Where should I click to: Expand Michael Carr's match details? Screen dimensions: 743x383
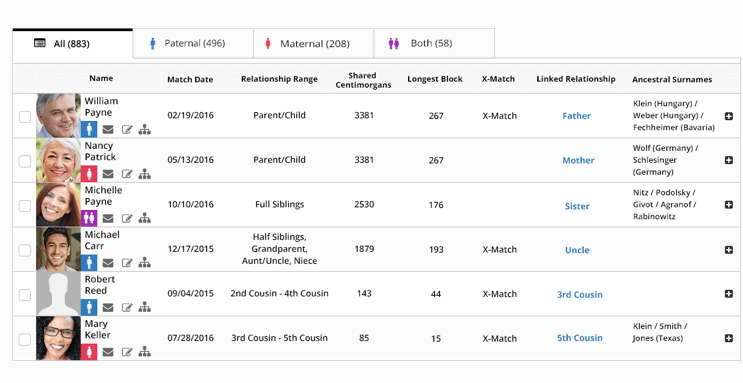coord(729,250)
